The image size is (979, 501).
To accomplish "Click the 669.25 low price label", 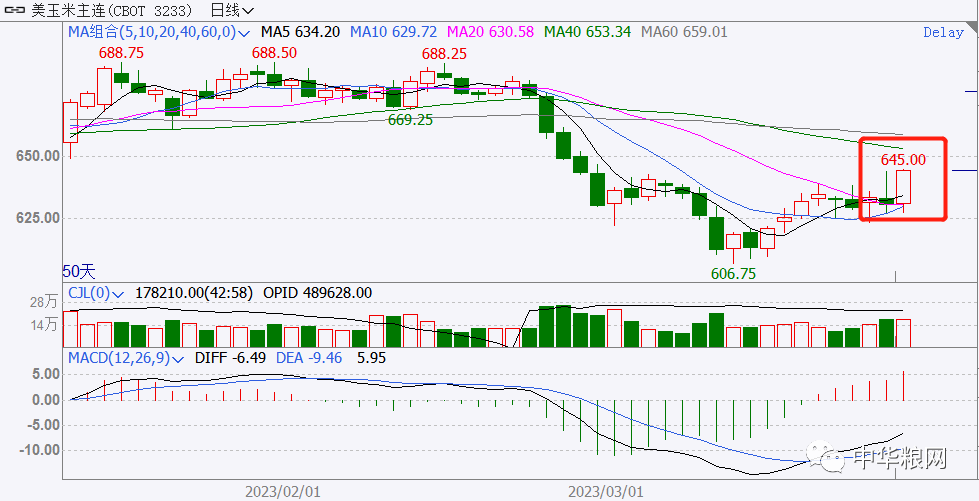I will (x=410, y=120).
